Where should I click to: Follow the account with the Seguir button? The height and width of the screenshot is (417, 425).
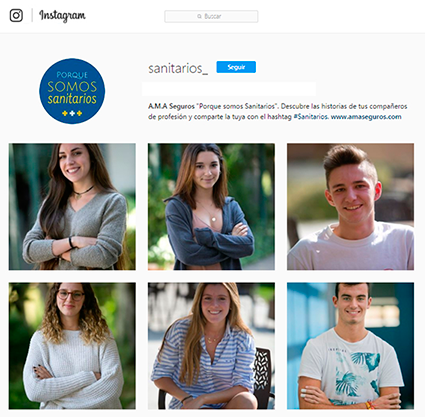(x=236, y=67)
